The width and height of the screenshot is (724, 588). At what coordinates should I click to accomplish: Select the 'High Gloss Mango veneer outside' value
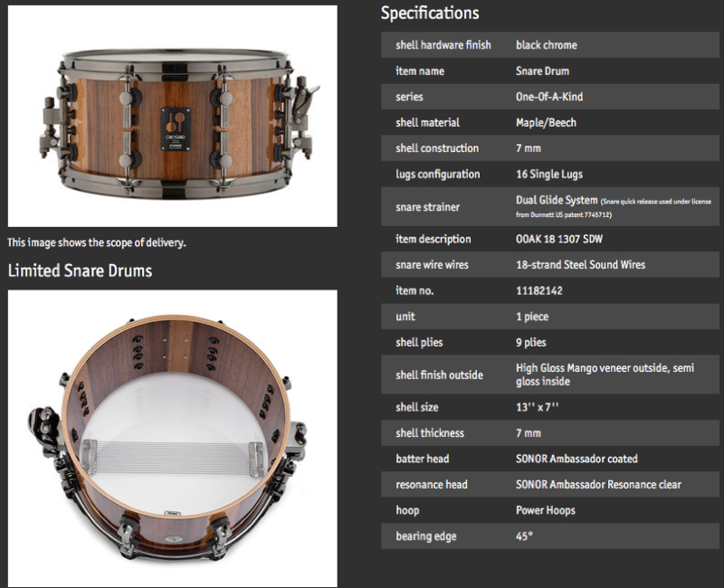click(x=605, y=375)
